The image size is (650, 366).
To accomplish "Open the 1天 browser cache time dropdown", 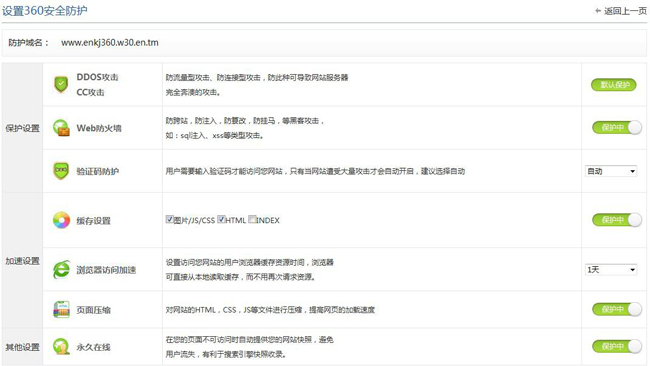I will click(x=611, y=270).
